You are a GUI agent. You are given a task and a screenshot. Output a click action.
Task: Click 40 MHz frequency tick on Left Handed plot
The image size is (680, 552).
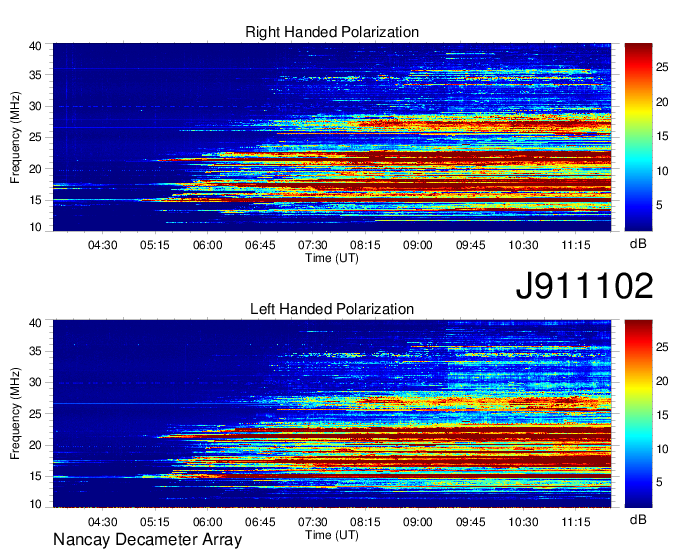36,323
